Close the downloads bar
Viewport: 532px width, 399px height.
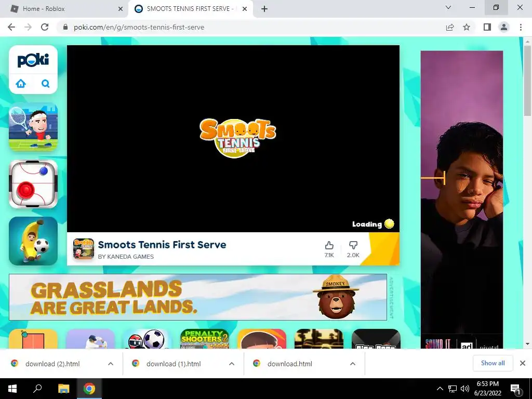[x=523, y=363]
